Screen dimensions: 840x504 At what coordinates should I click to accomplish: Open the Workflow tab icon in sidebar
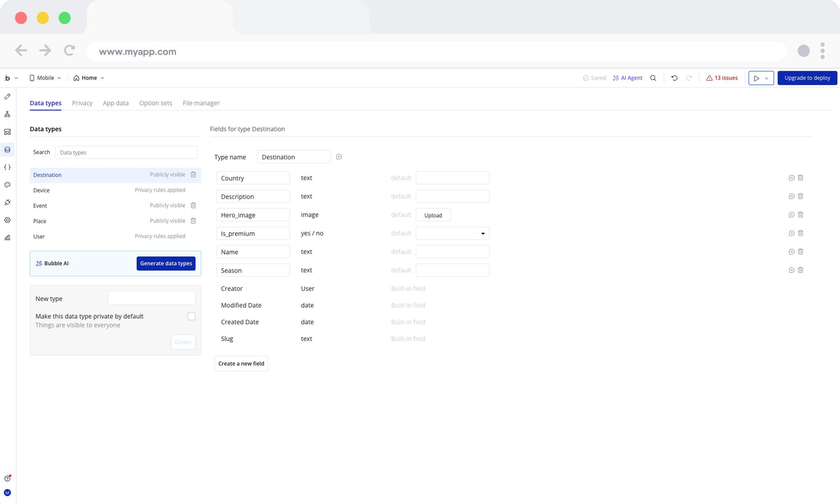point(7,114)
